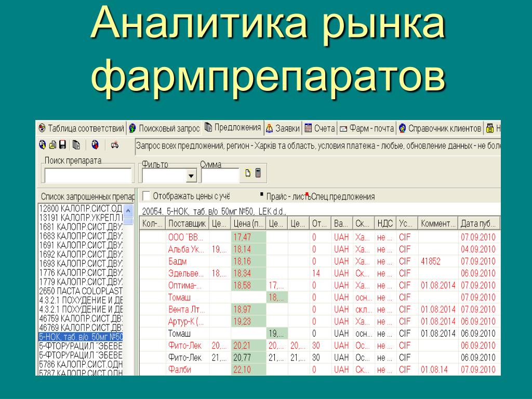The height and width of the screenshot is (399, 532).
Task: Click the list scrollbar up arrow
Action: [128, 210]
